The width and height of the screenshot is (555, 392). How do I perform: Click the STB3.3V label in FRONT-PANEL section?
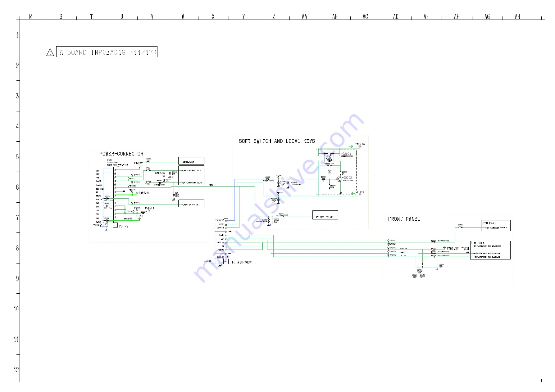pyautogui.click(x=453, y=249)
